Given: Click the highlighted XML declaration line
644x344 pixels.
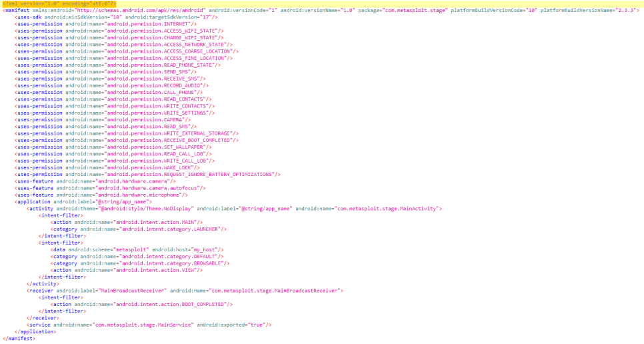Looking at the screenshot, I should coord(59,4).
